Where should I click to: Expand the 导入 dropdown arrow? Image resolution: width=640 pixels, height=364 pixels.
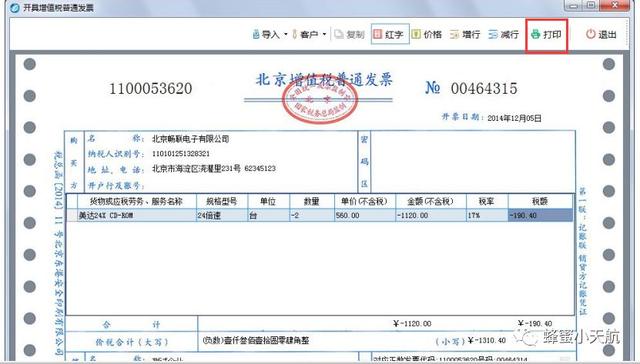click(286, 34)
